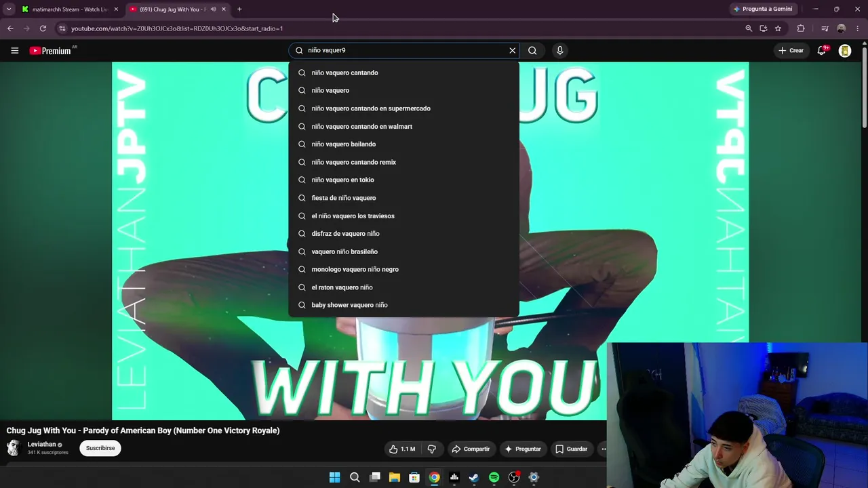Open browser zoom magnifier icon
The width and height of the screenshot is (868, 488).
pyautogui.click(x=749, y=28)
